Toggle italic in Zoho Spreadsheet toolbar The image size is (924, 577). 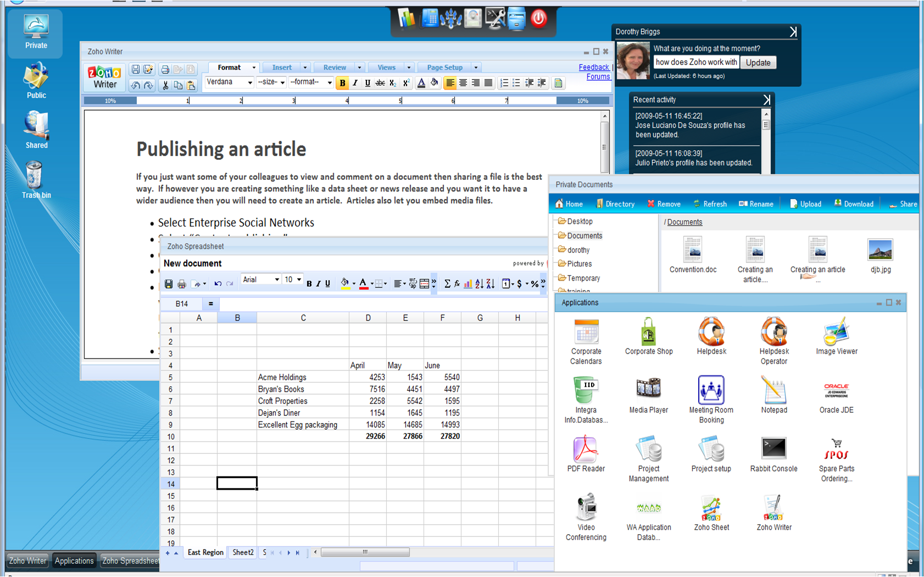(x=318, y=284)
